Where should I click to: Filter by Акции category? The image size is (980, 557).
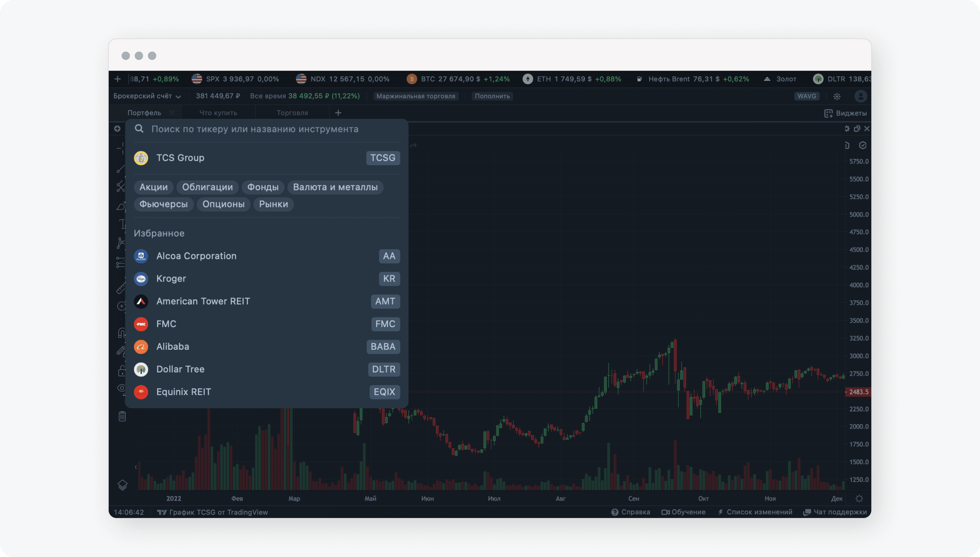153,187
